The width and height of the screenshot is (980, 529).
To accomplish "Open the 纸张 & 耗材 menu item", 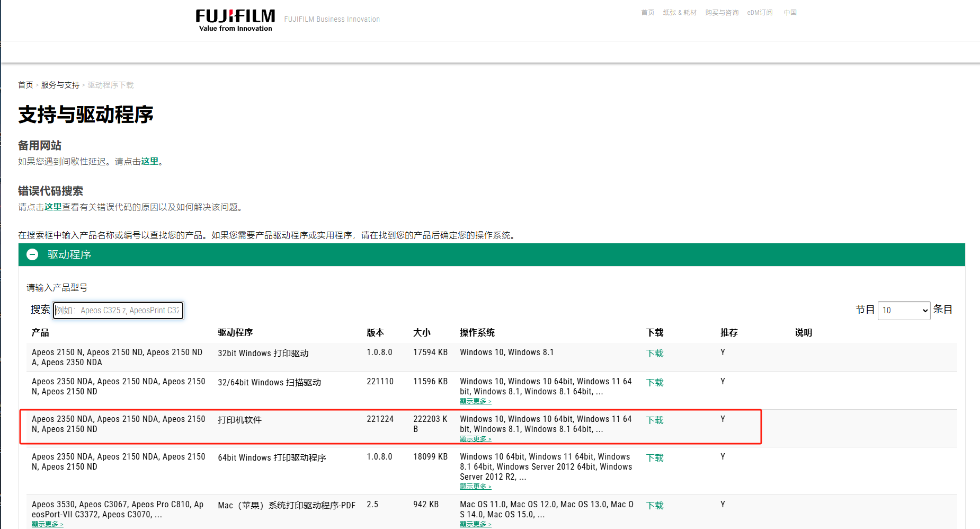I will point(680,13).
